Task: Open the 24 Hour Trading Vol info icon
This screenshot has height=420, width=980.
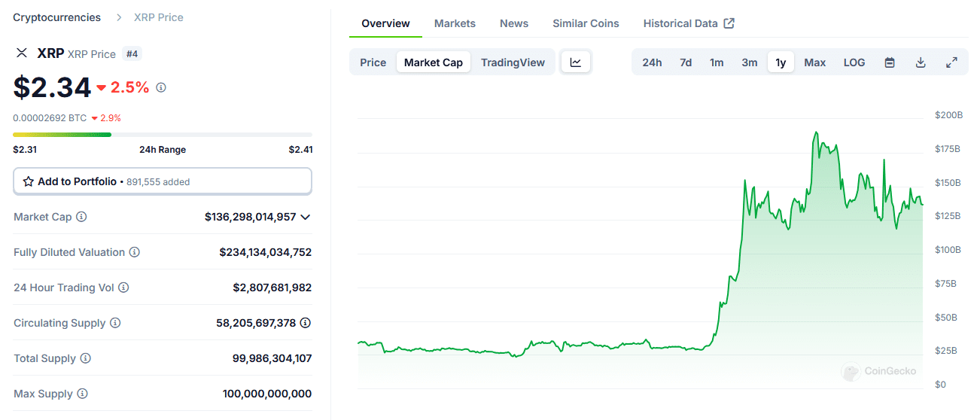Action: [123, 288]
